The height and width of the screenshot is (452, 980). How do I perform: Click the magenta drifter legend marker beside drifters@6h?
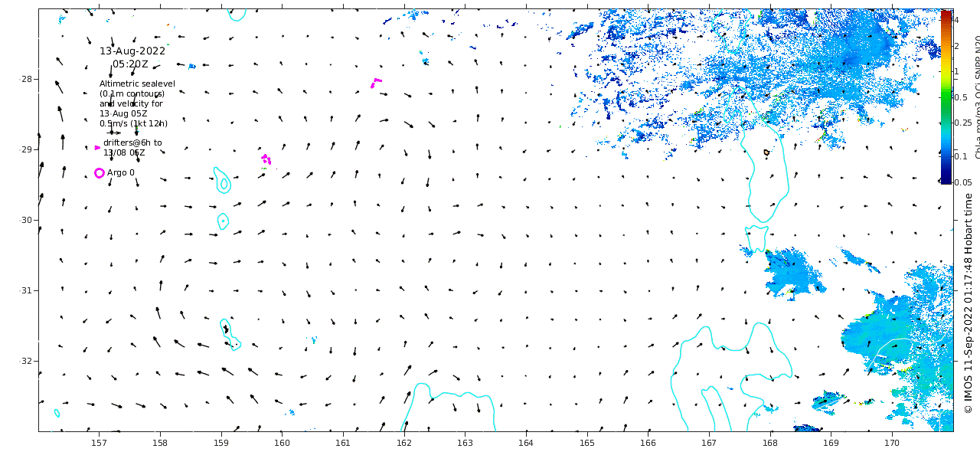[97, 147]
